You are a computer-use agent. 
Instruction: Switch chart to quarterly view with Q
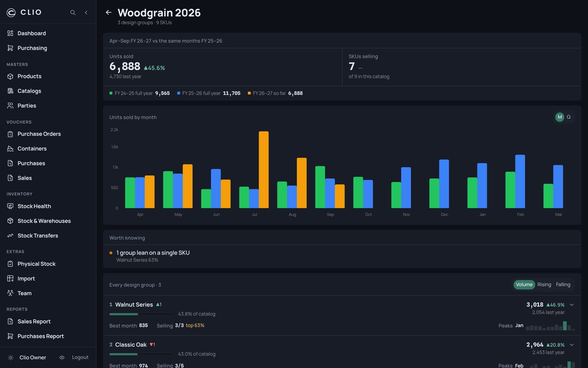click(x=569, y=117)
